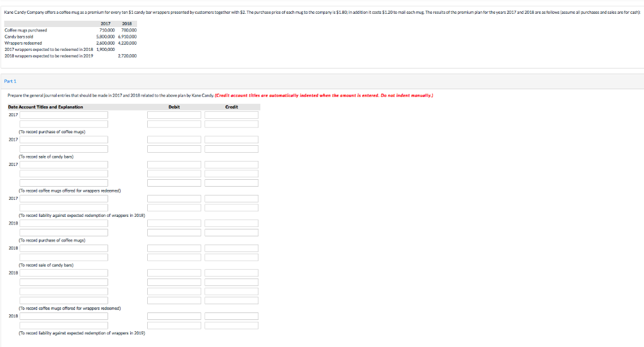
Task: Click the 6,910,000 candy bars sold value
Action: coord(127,36)
